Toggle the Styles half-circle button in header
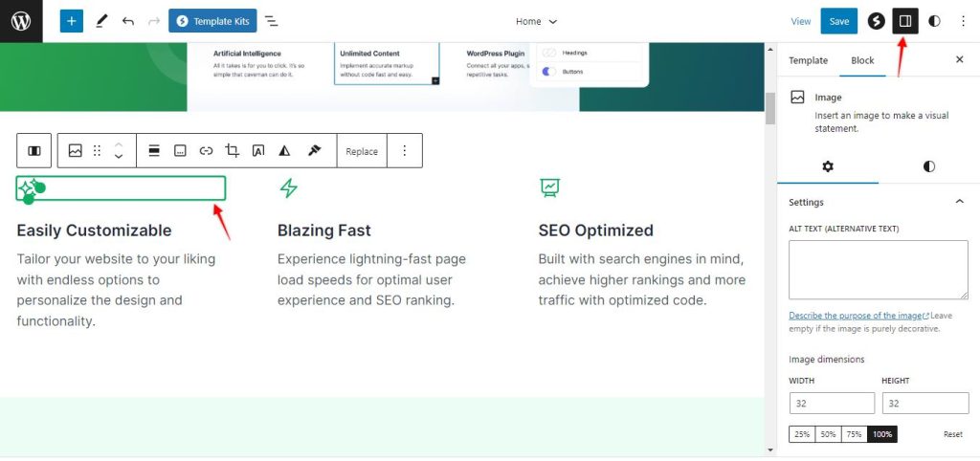 click(x=935, y=21)
